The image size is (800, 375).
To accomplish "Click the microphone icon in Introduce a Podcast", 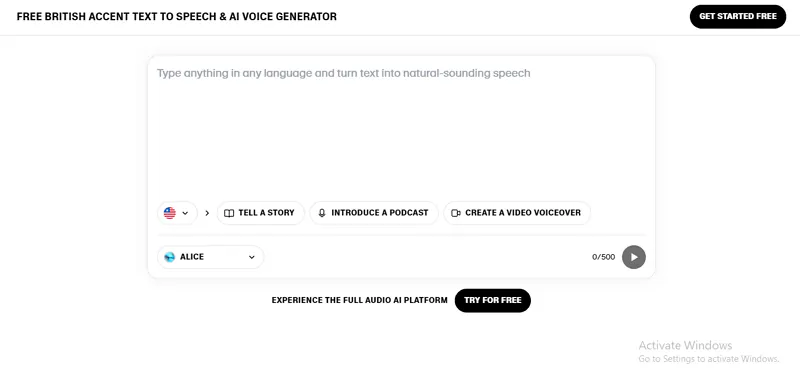I will click(322, 213).
